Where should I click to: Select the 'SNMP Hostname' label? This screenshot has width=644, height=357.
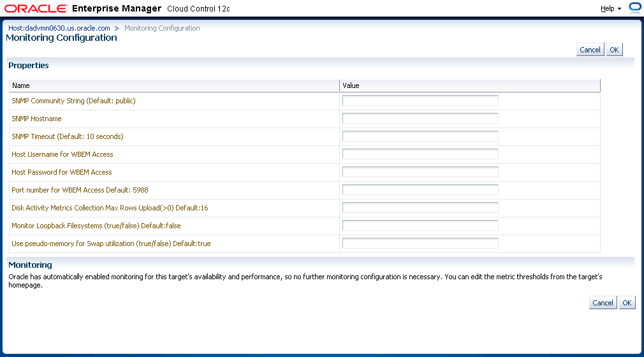pos(36,119)
